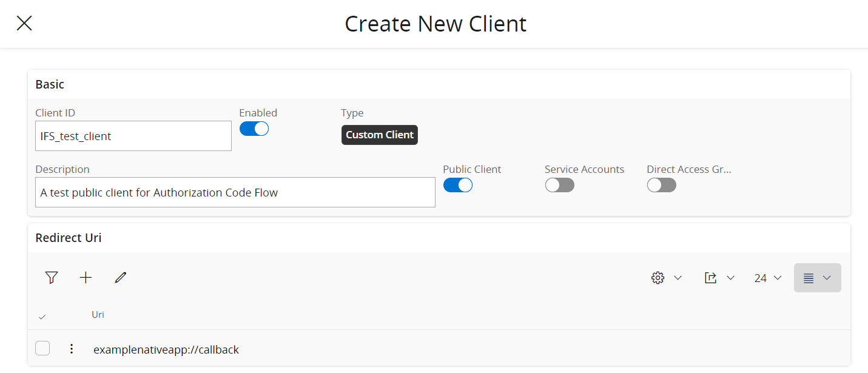The height and width of the screenshot is (373, 868).
Task: Close the Create New Client dialog
Action: tap(24, 24)
